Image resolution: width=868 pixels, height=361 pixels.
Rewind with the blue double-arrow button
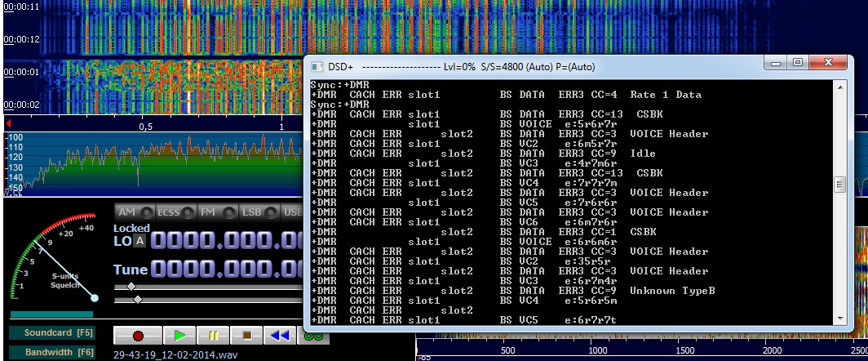280,336
